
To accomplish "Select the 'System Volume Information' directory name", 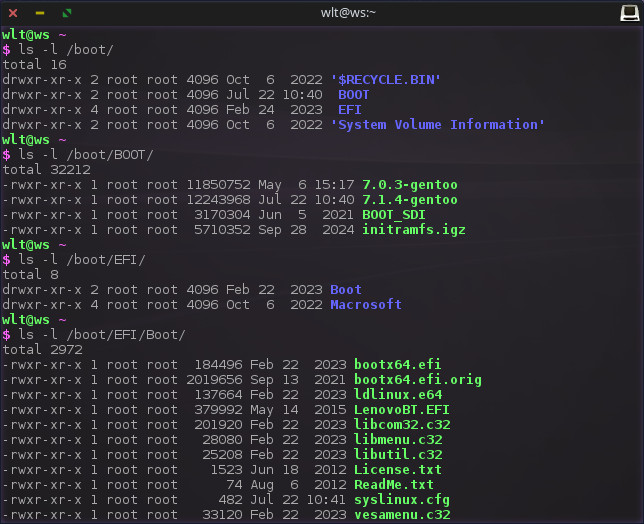I will (438, 125).
